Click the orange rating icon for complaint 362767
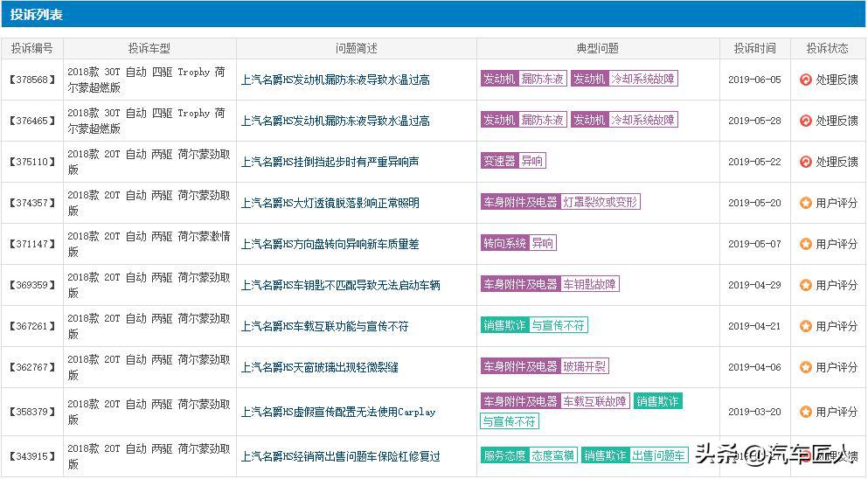This screenshot has height=479, width=868. pyautogui.click(x=805, y=367)
